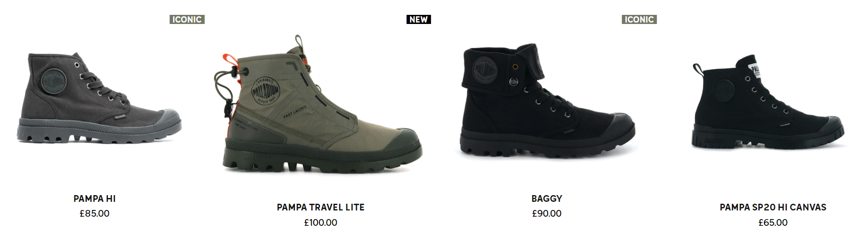Click the ICONIC badge above Pampa Hi

click(187, 20)
